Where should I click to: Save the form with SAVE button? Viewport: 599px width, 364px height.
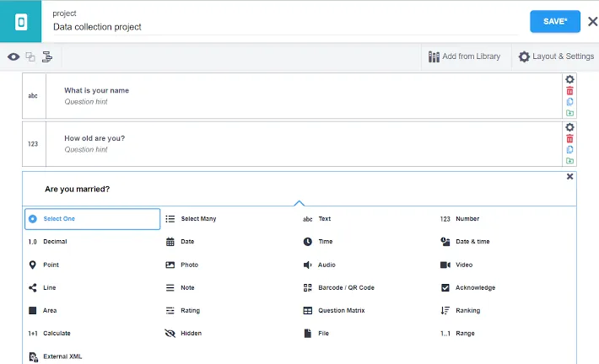coord(555,21)
